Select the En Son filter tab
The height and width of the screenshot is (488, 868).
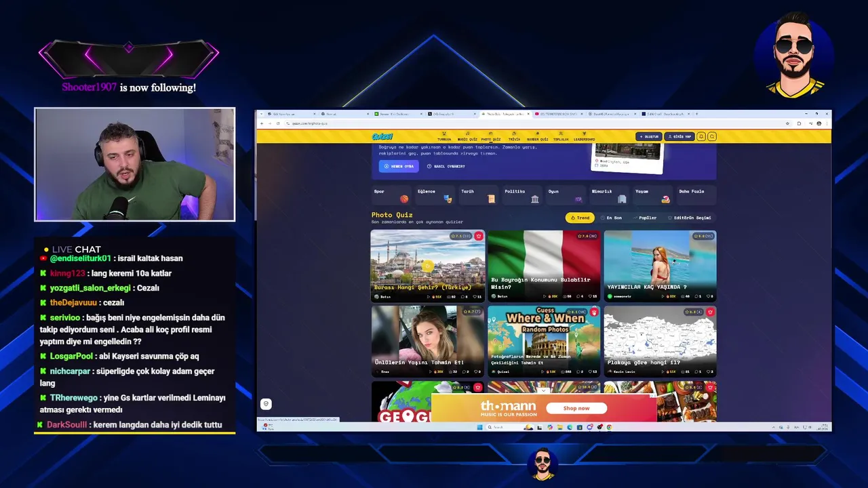[612, 218]
